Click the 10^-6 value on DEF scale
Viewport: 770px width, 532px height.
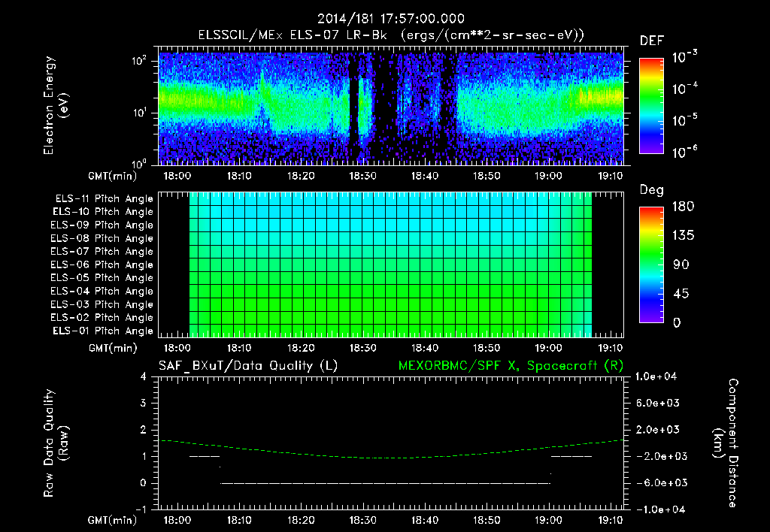pyautogui.click(x=685, y=152)
